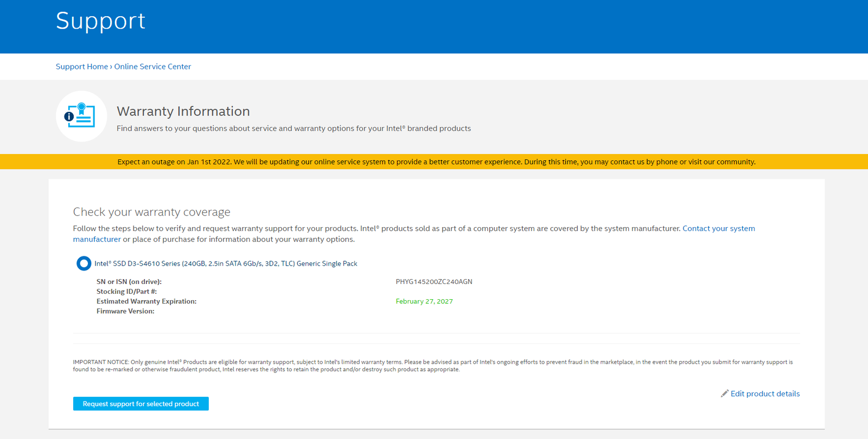
Task: Click the Warranty Information heading
Action: [183, 111]
